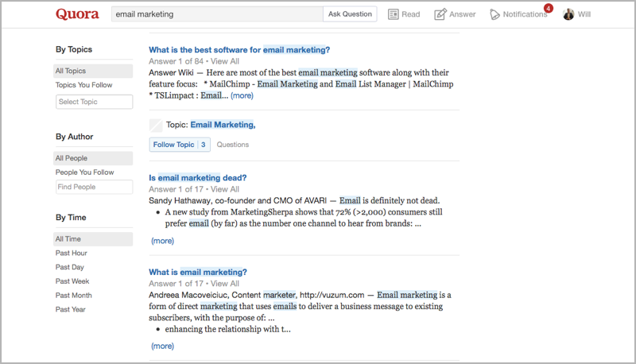Click the Ask Question button
The image size is (636, 364).
tap(350, 14)
